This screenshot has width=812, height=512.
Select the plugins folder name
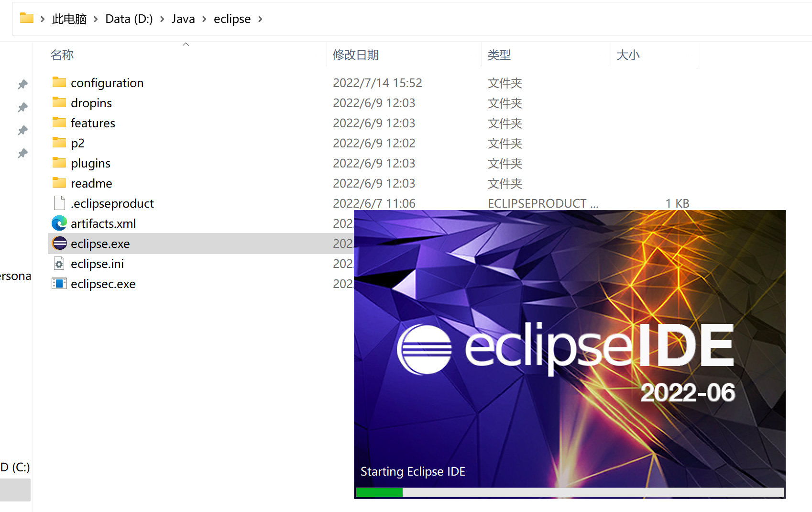pos(90,163)
